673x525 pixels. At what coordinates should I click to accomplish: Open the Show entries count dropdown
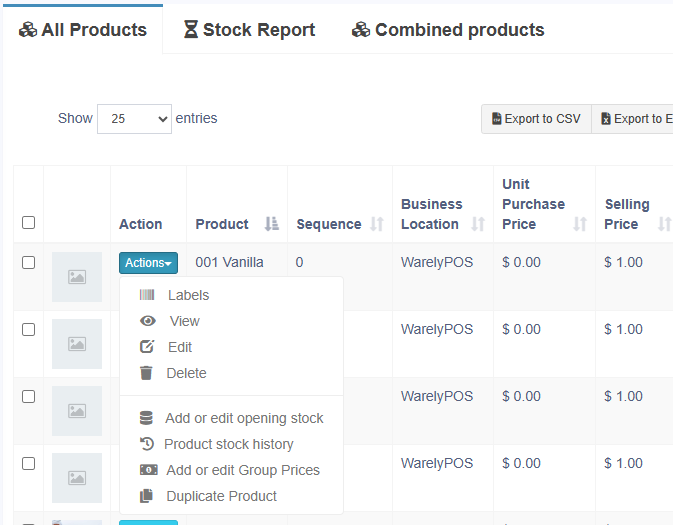134,118
